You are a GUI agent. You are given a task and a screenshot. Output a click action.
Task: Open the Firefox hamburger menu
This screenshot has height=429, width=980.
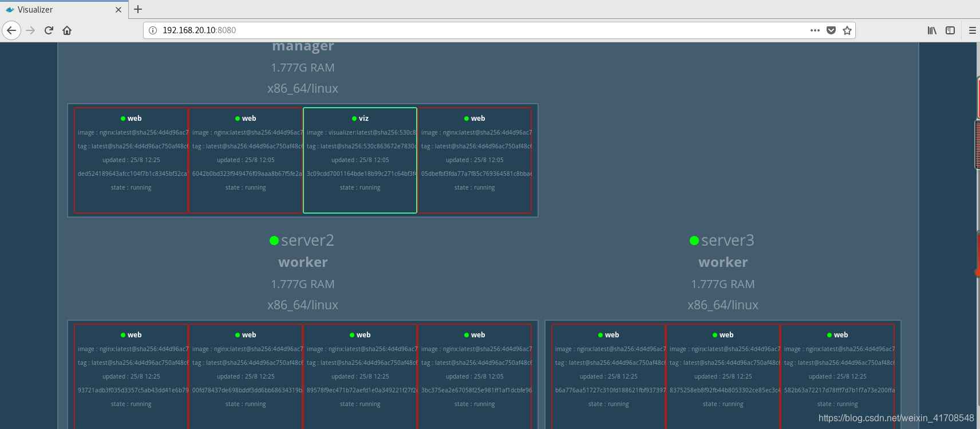(x=972, y=30)
